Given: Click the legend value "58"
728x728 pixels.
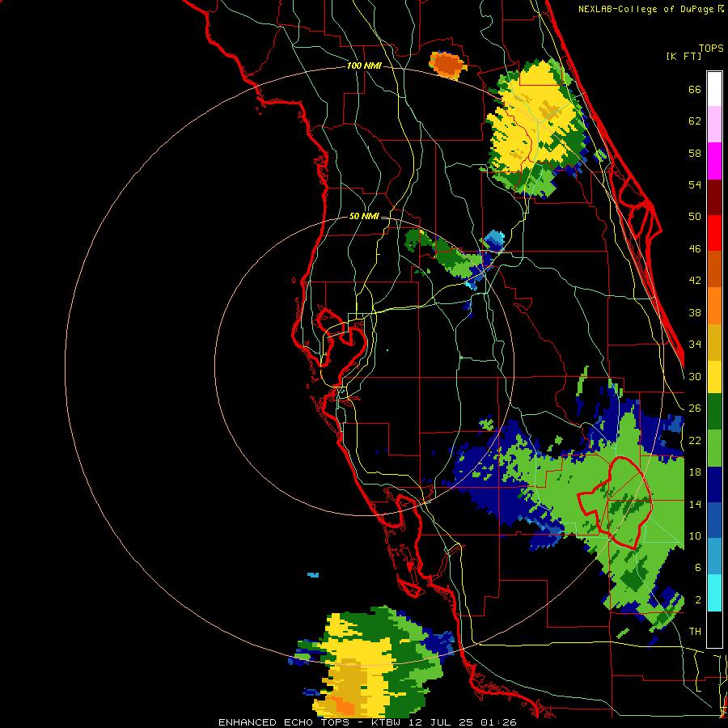Looking at the screenshot, I should click(x=695, y=153).
